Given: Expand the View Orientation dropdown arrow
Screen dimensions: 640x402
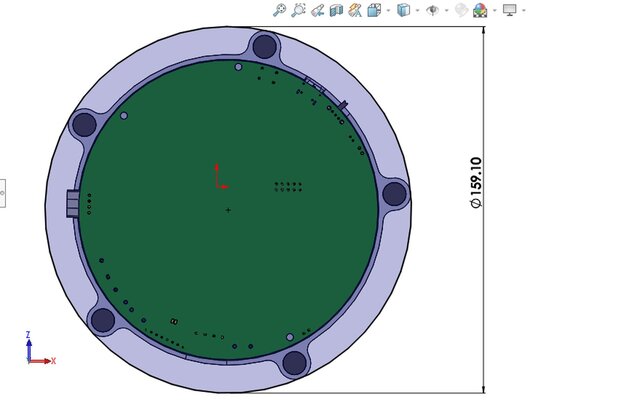Looking at the screenshot, I should click(387, 11).
